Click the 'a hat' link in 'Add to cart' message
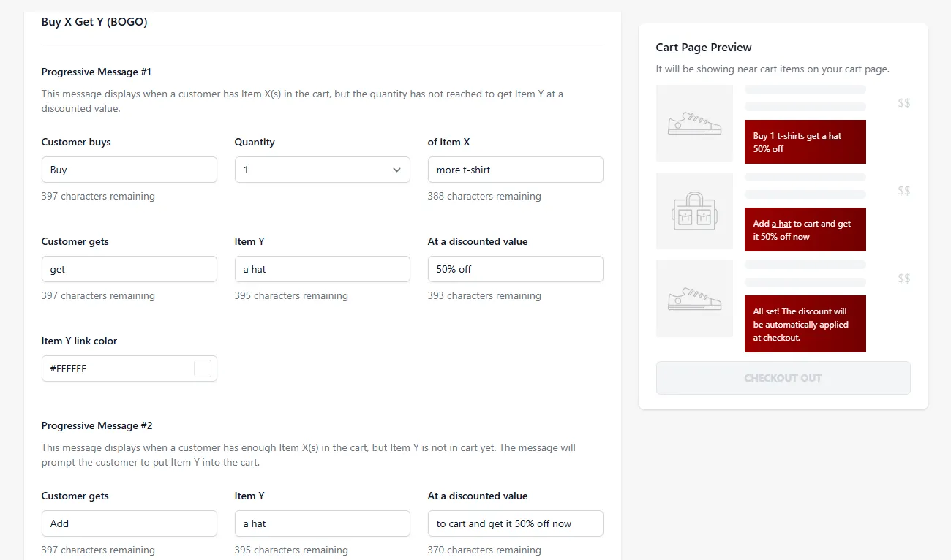Screen dimensions: 951x560 pyautogui.click(x=781, y=224)
